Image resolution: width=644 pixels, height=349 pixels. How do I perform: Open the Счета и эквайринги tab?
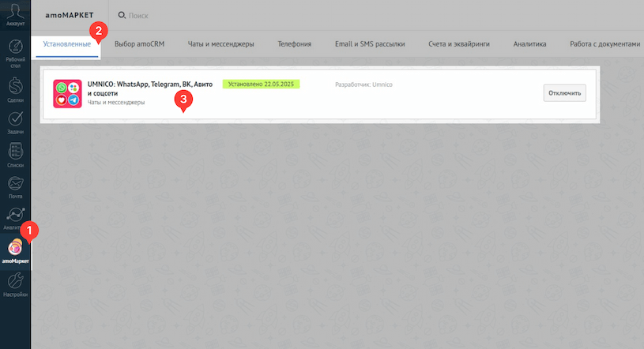(458, 44)
